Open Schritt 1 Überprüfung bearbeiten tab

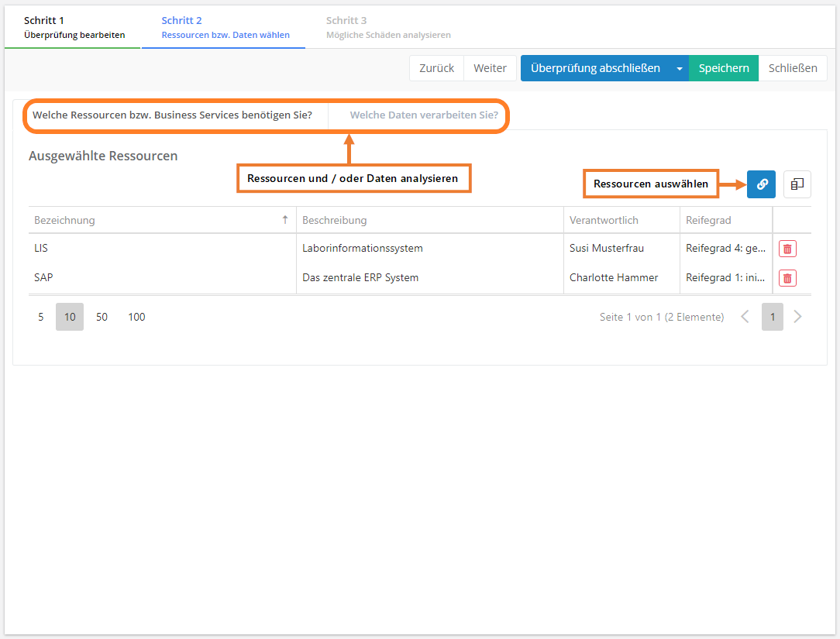click(x=74, y=27)
